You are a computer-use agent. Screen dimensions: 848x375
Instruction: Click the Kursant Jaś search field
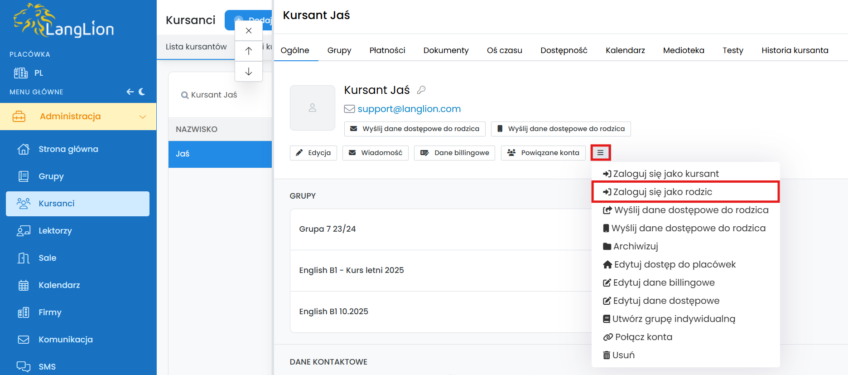(223, 95)
